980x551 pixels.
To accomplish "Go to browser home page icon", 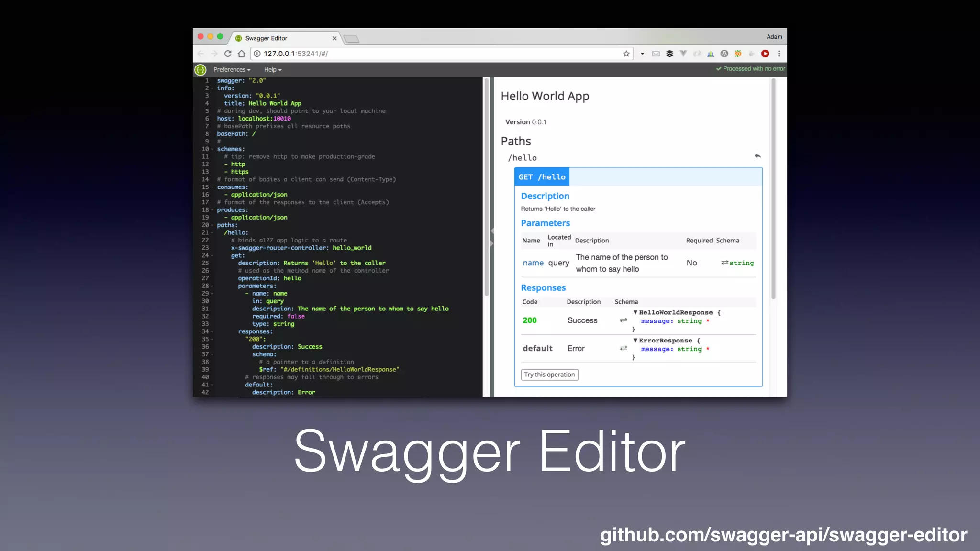I will coord(242,54).
